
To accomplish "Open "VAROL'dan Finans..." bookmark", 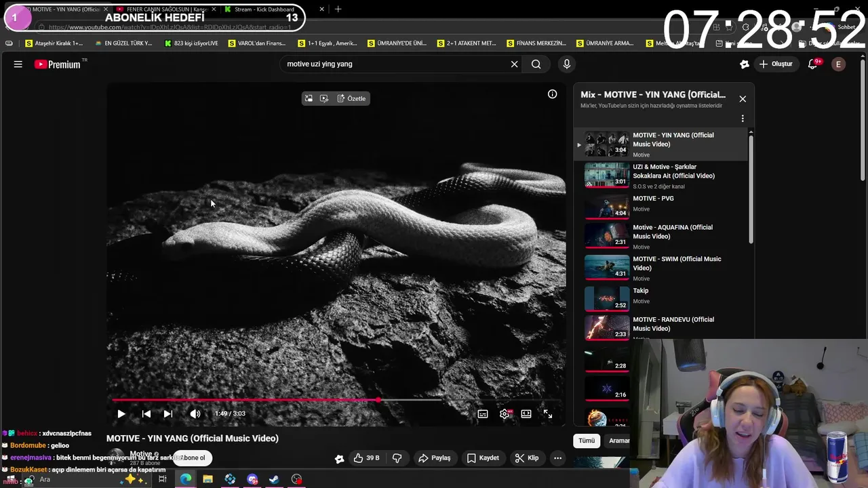I will (257, 43).
